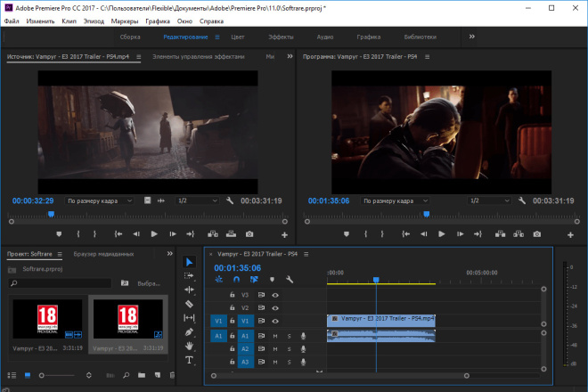Toggle nest sequence insert mode in timeline

pos(218,280)
